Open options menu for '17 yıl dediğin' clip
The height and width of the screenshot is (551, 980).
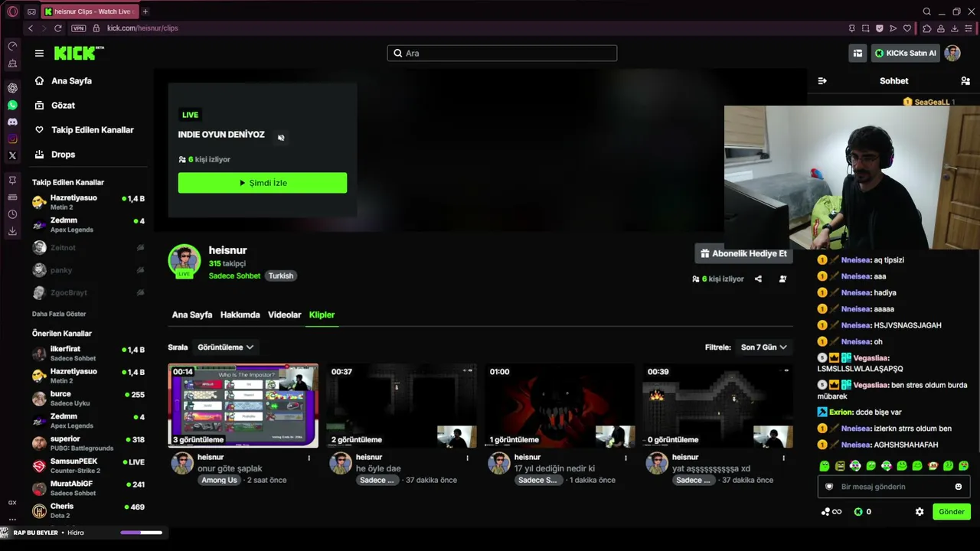[626, 458]
